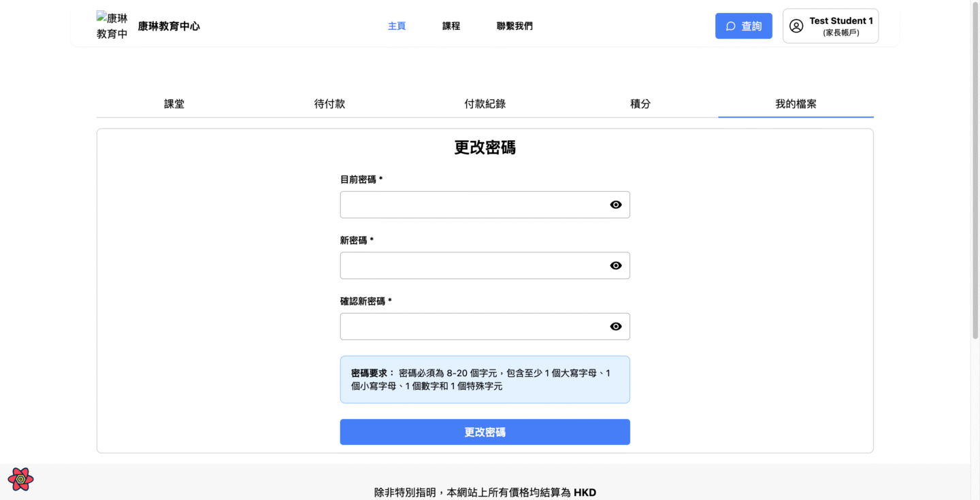Switch to the 課堂 tab
This screenshot has width=980, height=500.
pyautogui.click(x=174, y=104)
